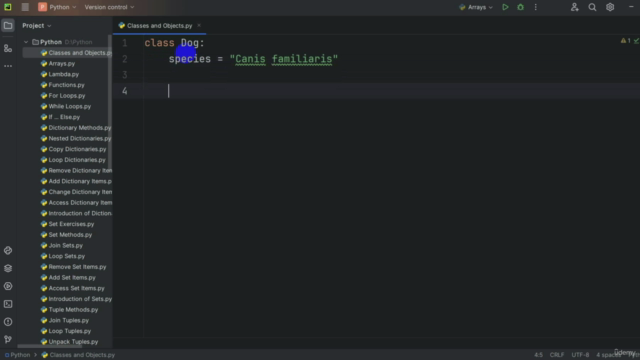Image resolution: width=640 pixels, height=360 pixels.
Task: Open the Problems tool window
Action: [x=8, y=322]
